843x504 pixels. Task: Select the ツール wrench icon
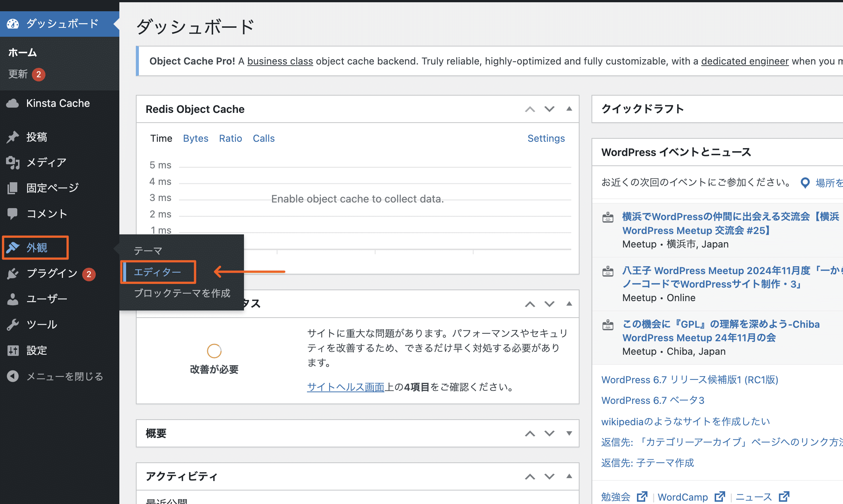pos(13,324)
